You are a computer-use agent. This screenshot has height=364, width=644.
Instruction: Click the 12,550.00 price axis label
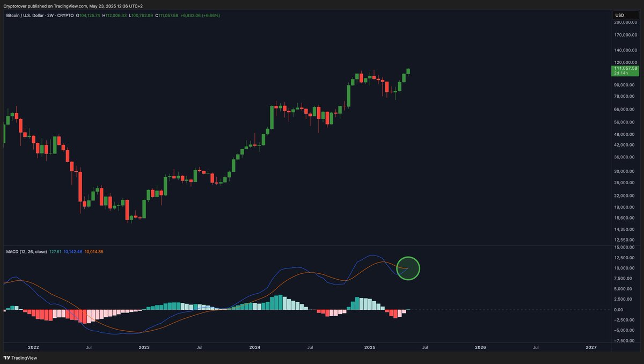tap(625, 240)
